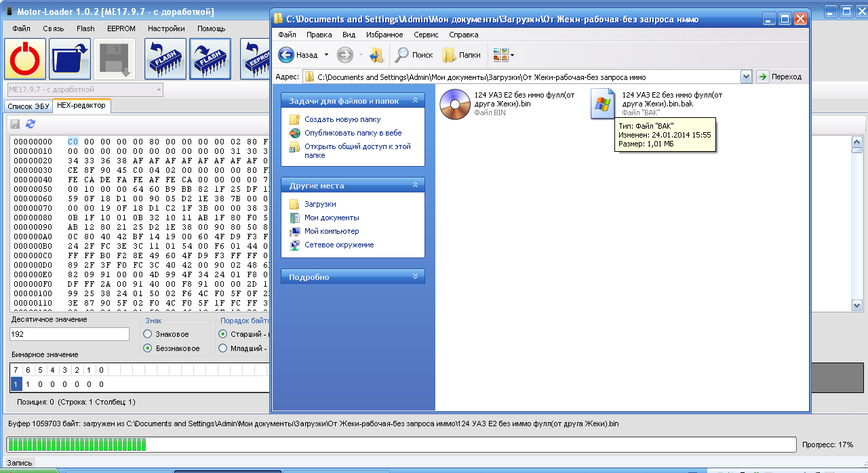Open the Связь menu

(53, 28)
